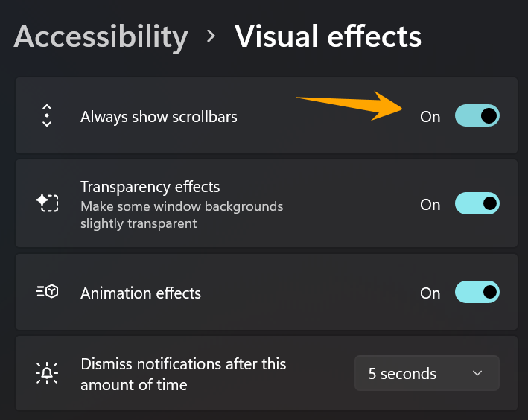528x420 pixels.
Task: Click the Always show scrollbars up-down arrows icon
Action: [47, 115]
